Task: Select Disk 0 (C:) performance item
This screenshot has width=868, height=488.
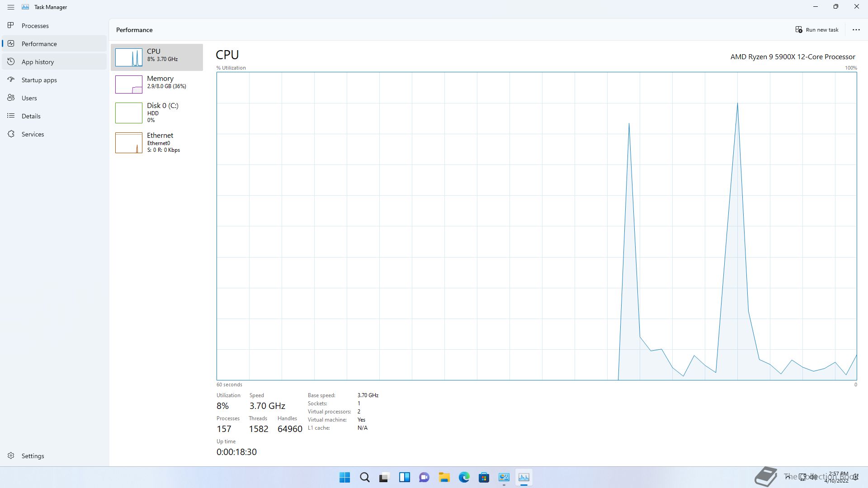Action: click(157, 113)
